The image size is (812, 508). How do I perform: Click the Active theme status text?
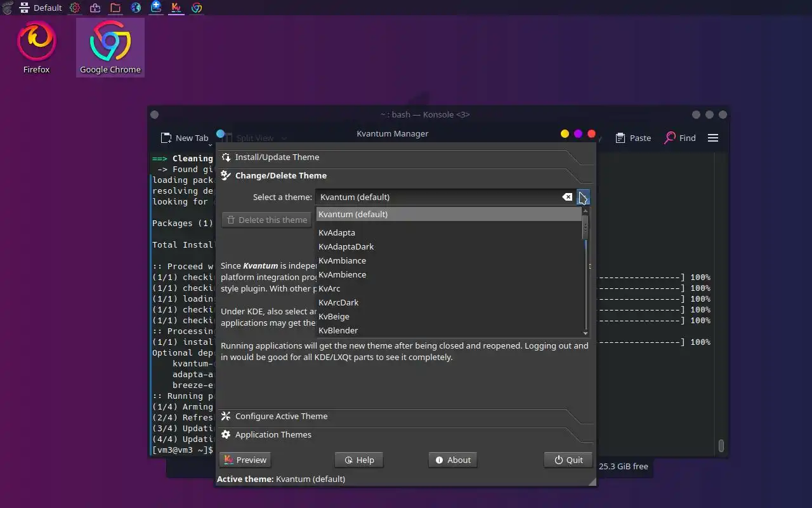(x=281, y=479)
